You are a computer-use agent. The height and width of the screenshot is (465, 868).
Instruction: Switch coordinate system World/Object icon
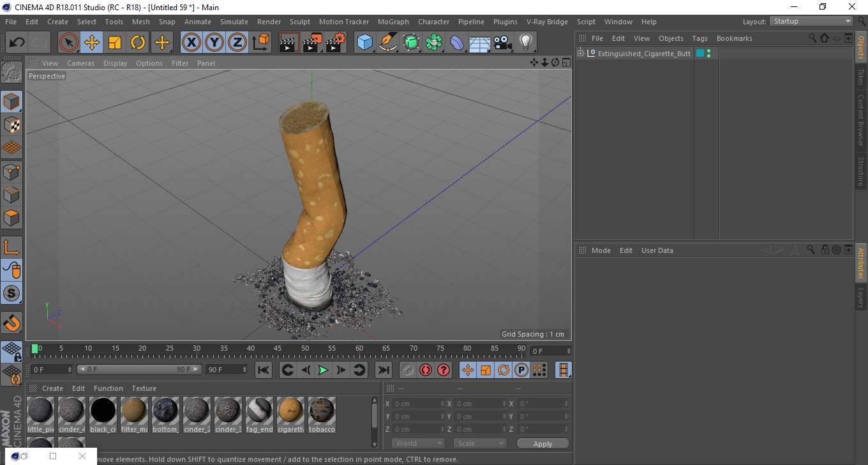tap(260, 43)
